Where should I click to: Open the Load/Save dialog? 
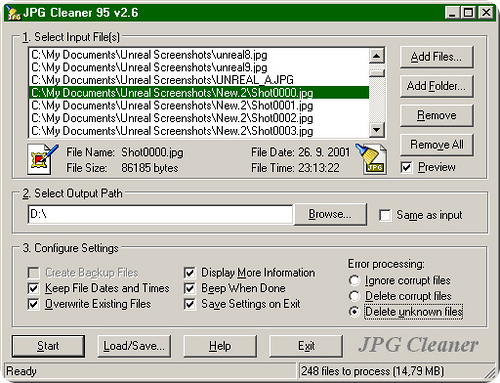[134, 346]
